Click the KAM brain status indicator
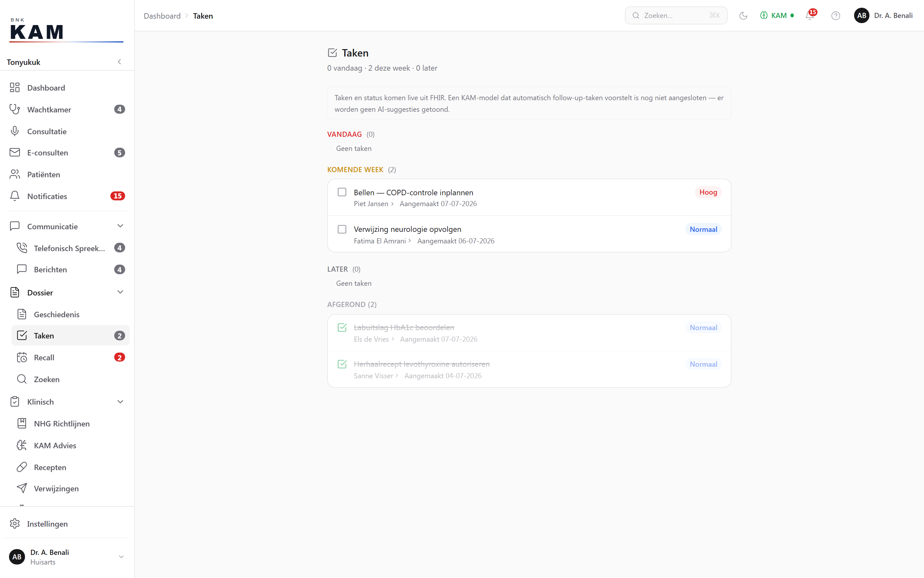924x578 pixels. (777, 16)
